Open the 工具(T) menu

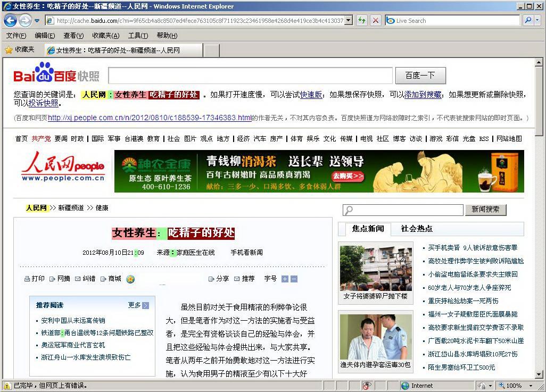(138, 36)
